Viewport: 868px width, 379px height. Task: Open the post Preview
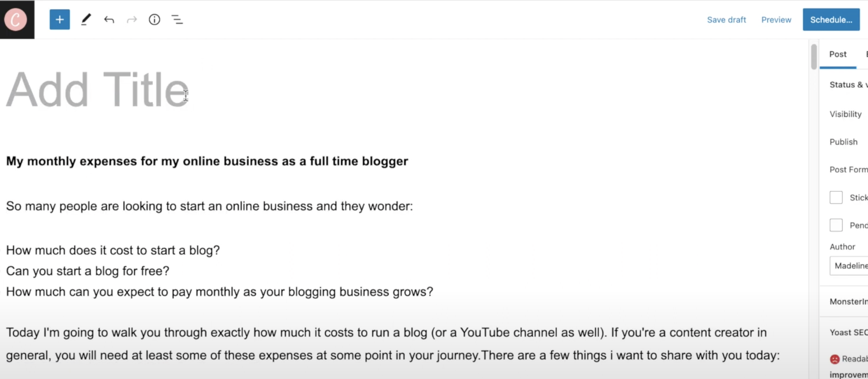tap(776, 20)
